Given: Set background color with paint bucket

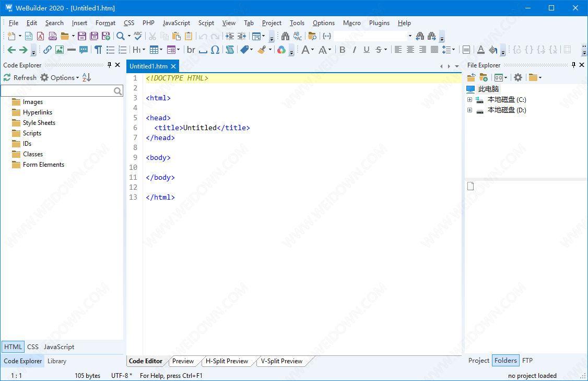Looking at the screenshot, I should (x=493, y=50).
